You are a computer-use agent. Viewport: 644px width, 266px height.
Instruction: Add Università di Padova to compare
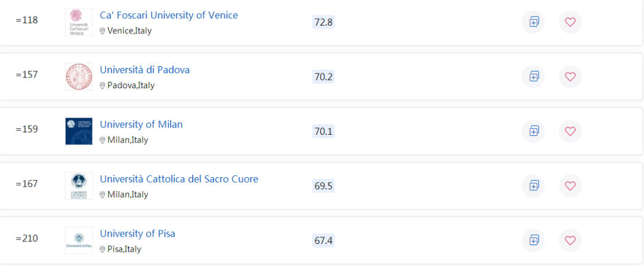pos(533,76)
